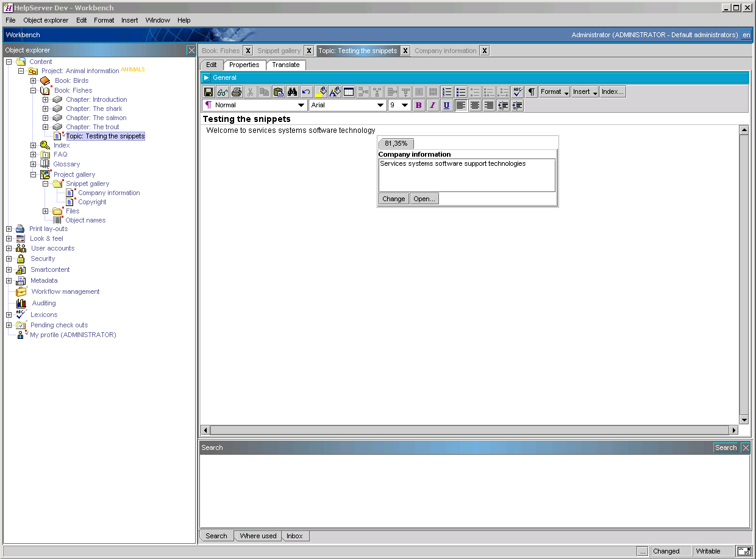756x559 pixels.
Task: Click the Search button in the Search panel header
Action: click(x=726, y=447)
